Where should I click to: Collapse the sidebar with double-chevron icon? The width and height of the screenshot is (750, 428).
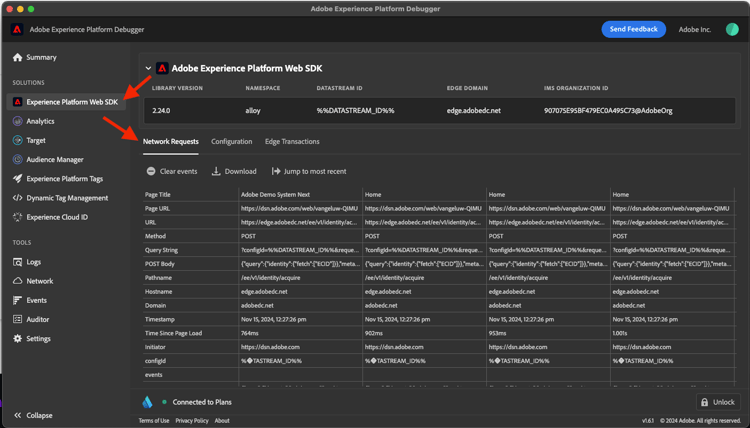[x=18, y=415]
